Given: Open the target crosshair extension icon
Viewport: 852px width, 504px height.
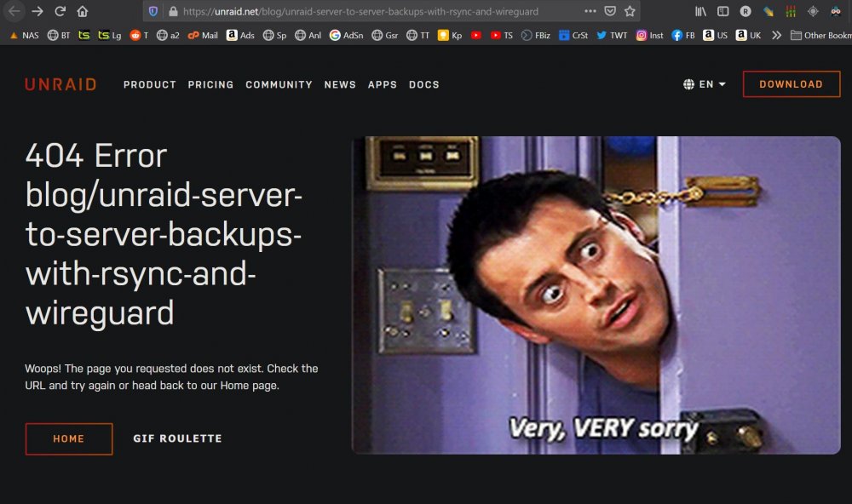Looking at the screenshot, I should coord(813,11).
